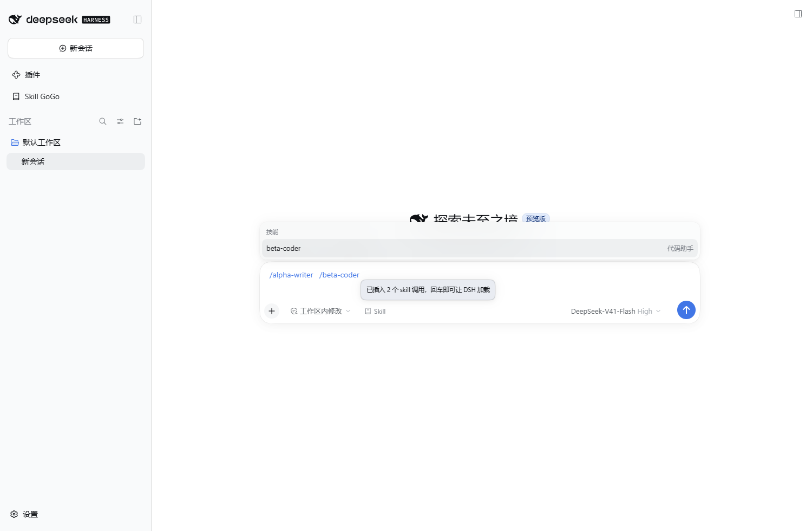Image resolution: width=812 pixels, height=531 pixels.
Task: Toggle the right side panel icon
Action: (798, 14)
